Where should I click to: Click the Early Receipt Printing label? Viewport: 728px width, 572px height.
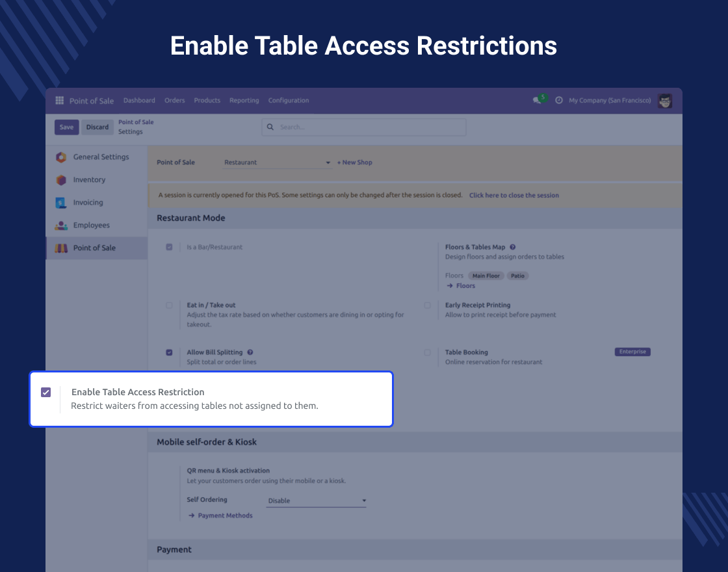(478, 305)
